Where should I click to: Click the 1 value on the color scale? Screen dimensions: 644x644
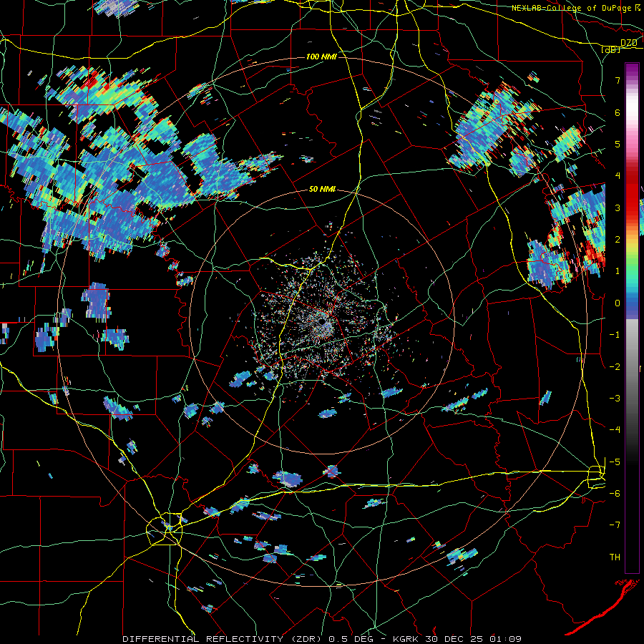tap(618, 271)
